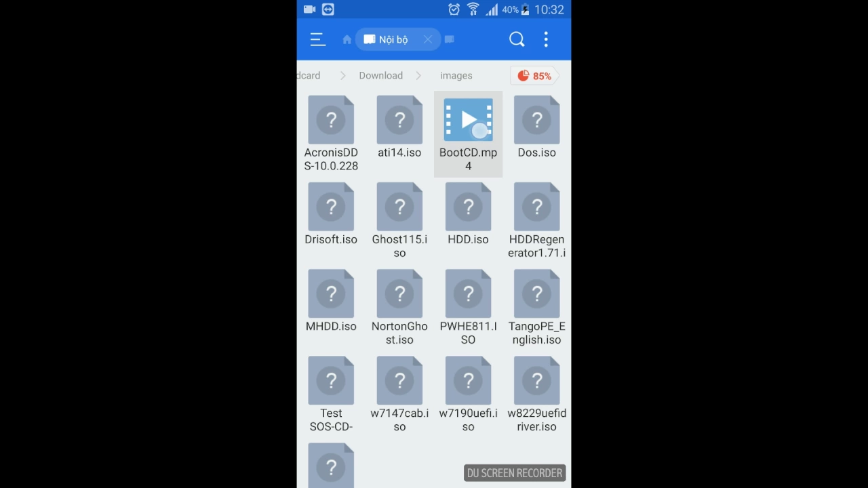Open HDDRegenerator1.71 file icon
Image resolution: width=868 pixels, height=488 pixels.
coord(536,207)
